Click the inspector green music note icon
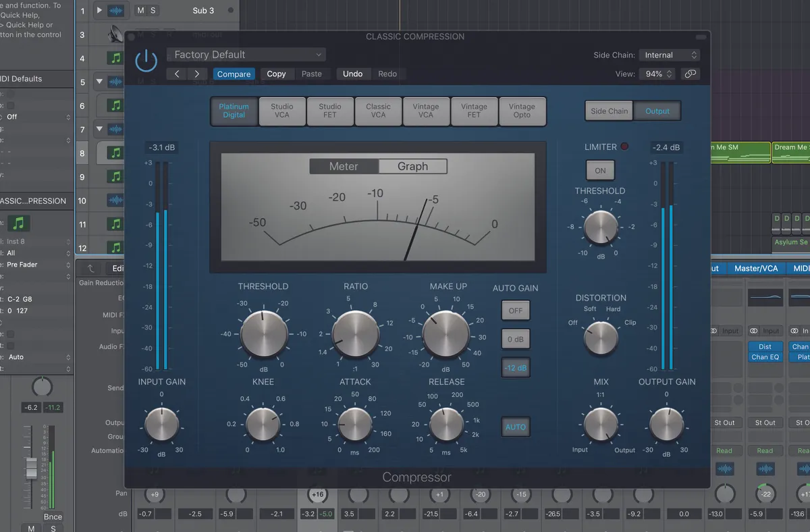The height and width of the screenshot is (532, 810). [19, 222]
